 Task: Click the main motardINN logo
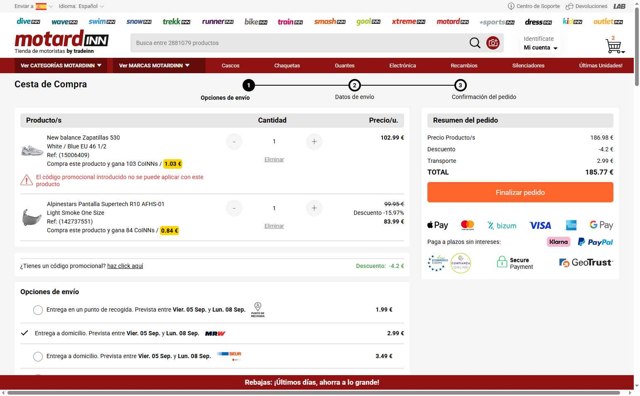click(x=62, y=40)
